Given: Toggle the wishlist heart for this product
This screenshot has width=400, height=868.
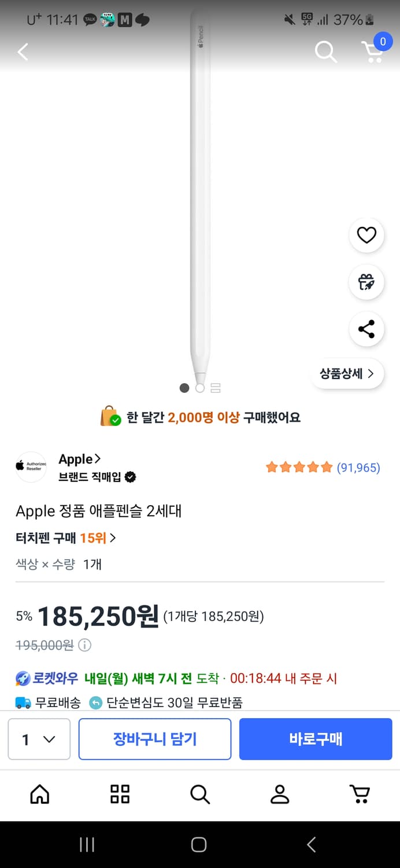Looking at the screenshot, I should click(366, 236).
